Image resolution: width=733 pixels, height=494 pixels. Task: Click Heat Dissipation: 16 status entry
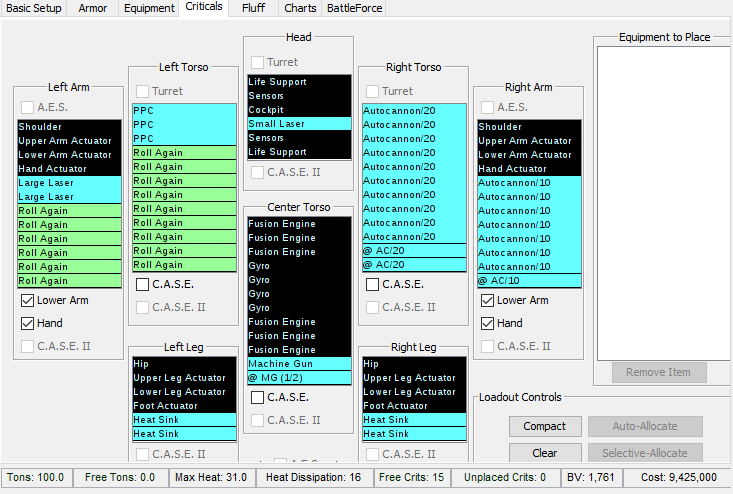click(x=313, y=478)
